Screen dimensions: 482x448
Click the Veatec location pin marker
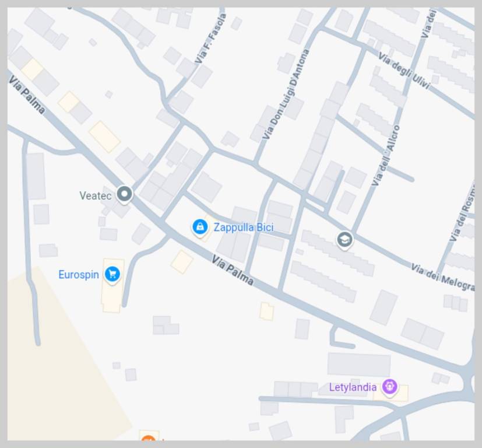(x=125, y=194)
